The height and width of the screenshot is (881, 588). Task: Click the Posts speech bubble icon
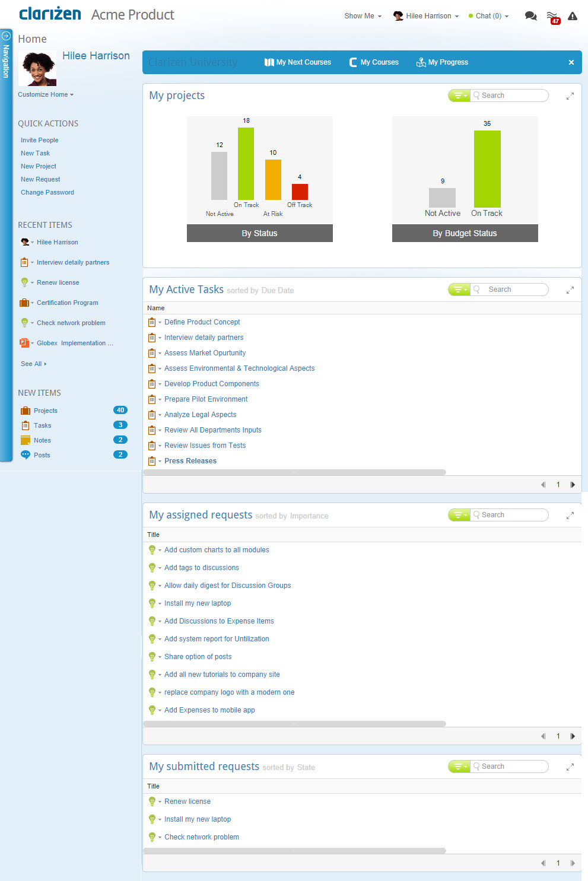(26, 455)
